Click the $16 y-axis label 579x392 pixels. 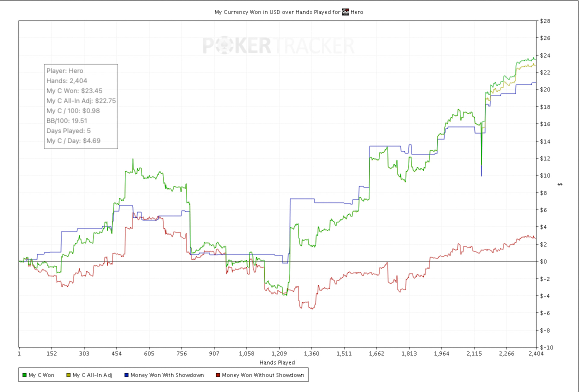click(x=545, y=124)
